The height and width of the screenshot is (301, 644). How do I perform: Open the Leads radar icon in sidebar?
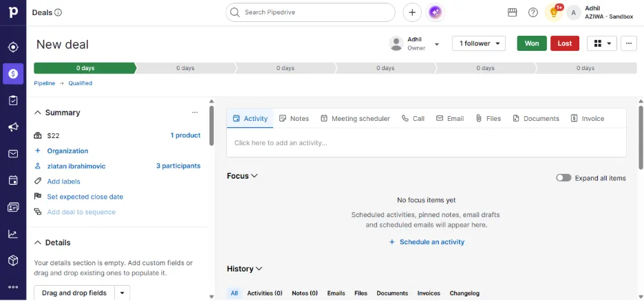coord(13,47)
